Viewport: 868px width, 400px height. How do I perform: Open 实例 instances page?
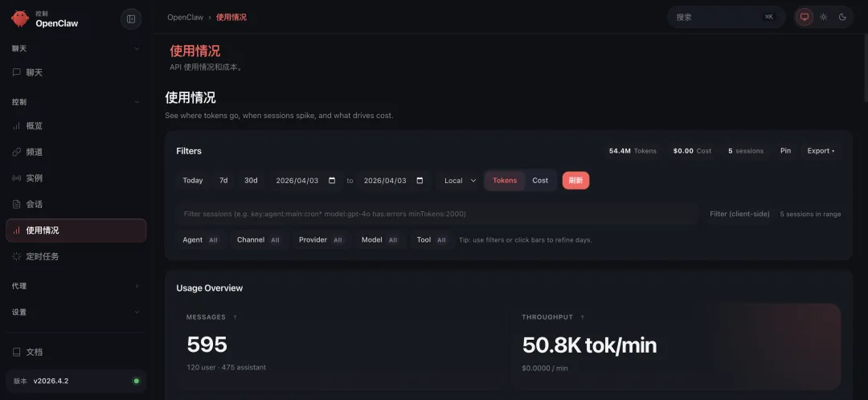pyautogui.click(x=34, y=178)
